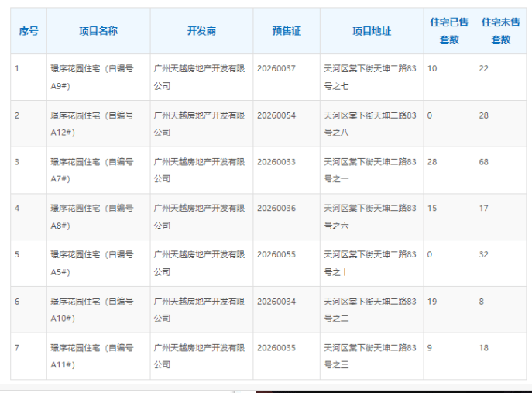Open presale permit 20260035
Image resolution: width=532 pixels, height=393 pixels.
point(276,348)
